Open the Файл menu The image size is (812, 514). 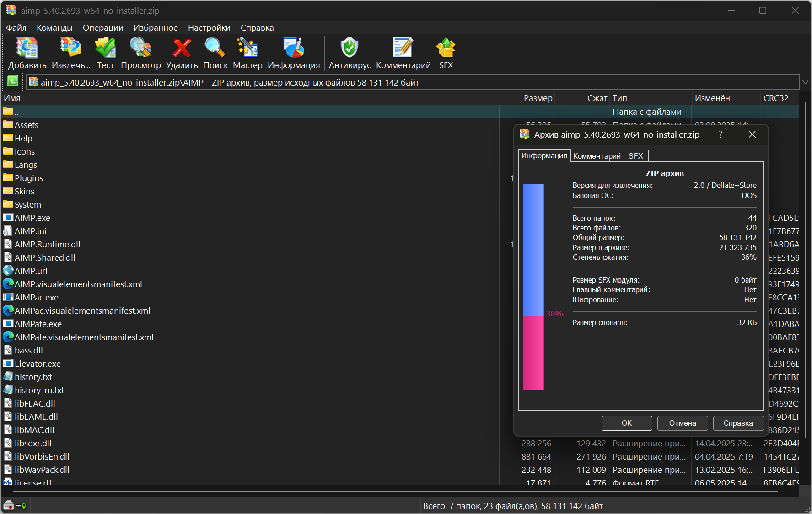(x=16, y=27)
